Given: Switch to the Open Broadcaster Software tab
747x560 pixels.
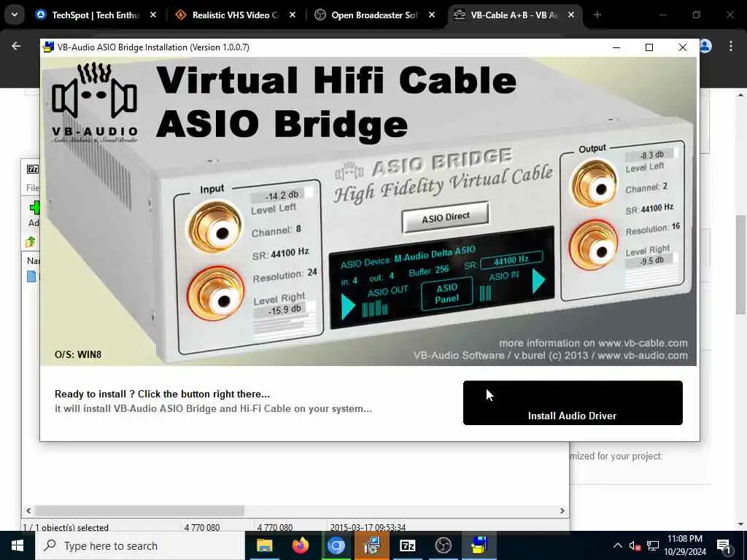Looking at the screenshot, I should (374, 15).
